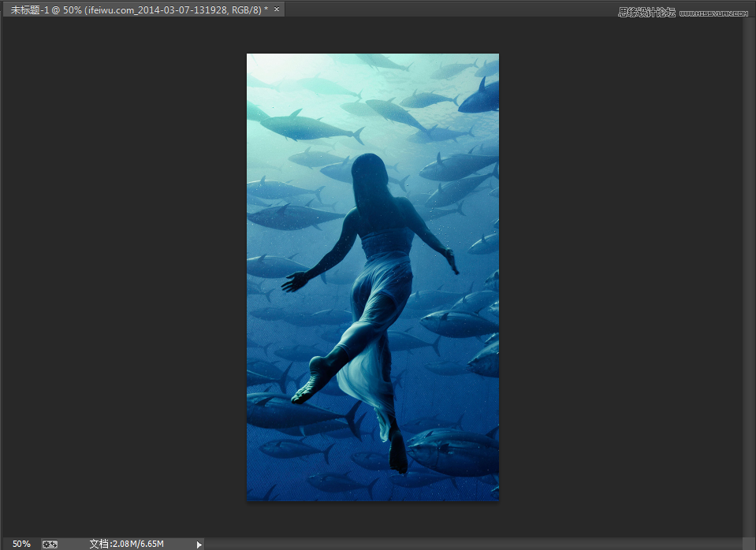Screen dimensions: 756x550
Task: Click the large tuna at the image's bottom-right
Action: pyautogui.click(x=453, y=452)
